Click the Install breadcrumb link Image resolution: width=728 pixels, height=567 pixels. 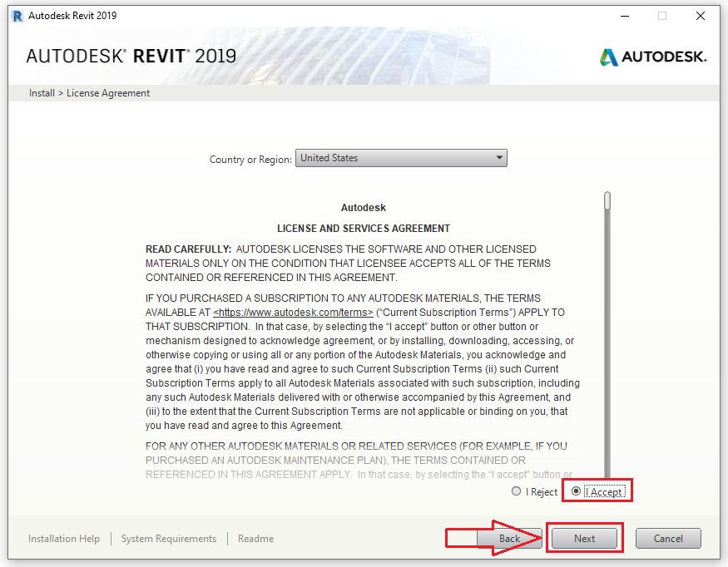pyautogui.click(x=41, y=92)
